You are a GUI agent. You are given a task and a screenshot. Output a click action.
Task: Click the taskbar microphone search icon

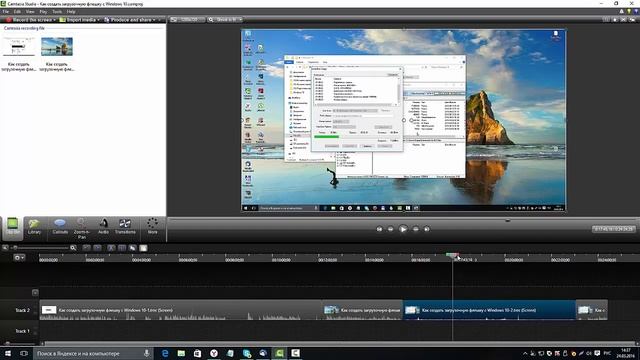147,353
